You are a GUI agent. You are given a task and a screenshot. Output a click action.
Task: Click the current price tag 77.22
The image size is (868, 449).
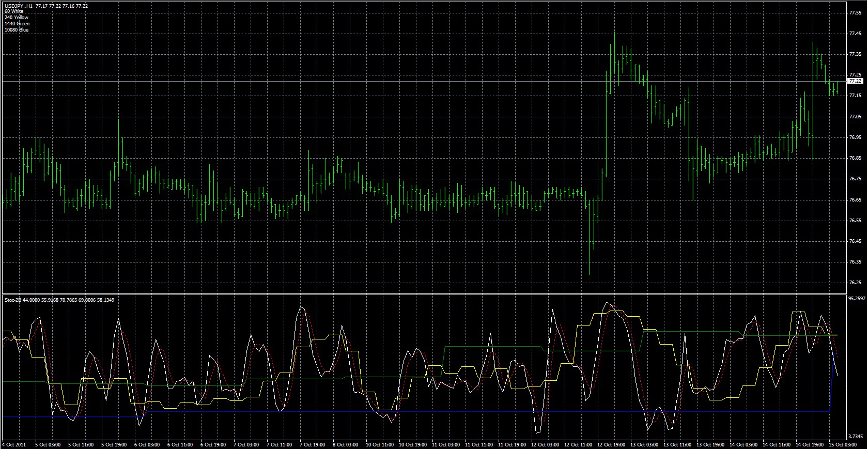(855, 81)
